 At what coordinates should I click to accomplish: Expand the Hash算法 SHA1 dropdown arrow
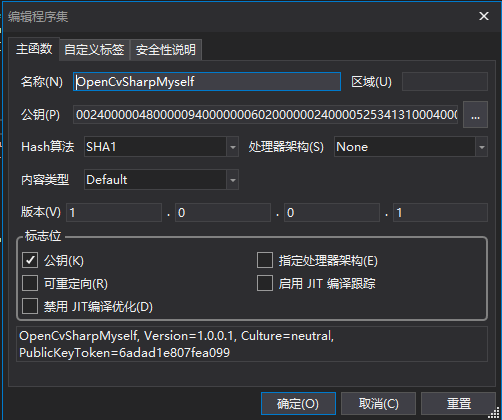pos(233,147)
